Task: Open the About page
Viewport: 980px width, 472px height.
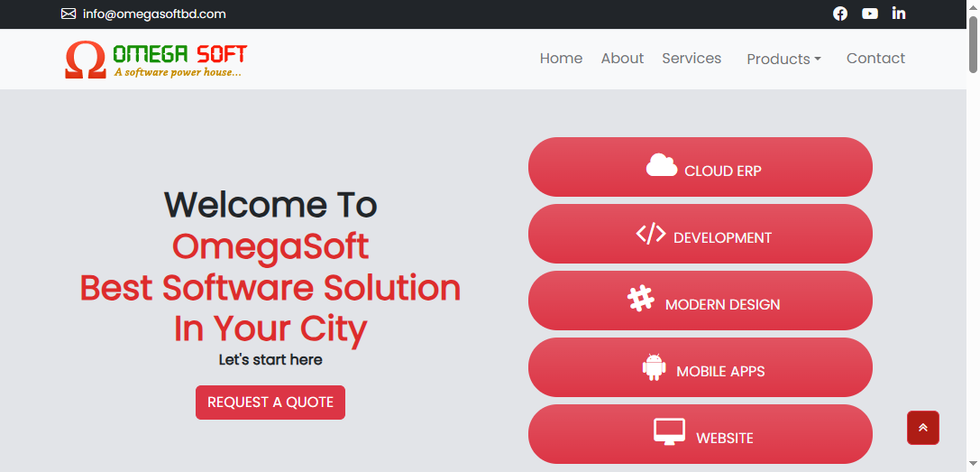Action: tap(622, 59)
